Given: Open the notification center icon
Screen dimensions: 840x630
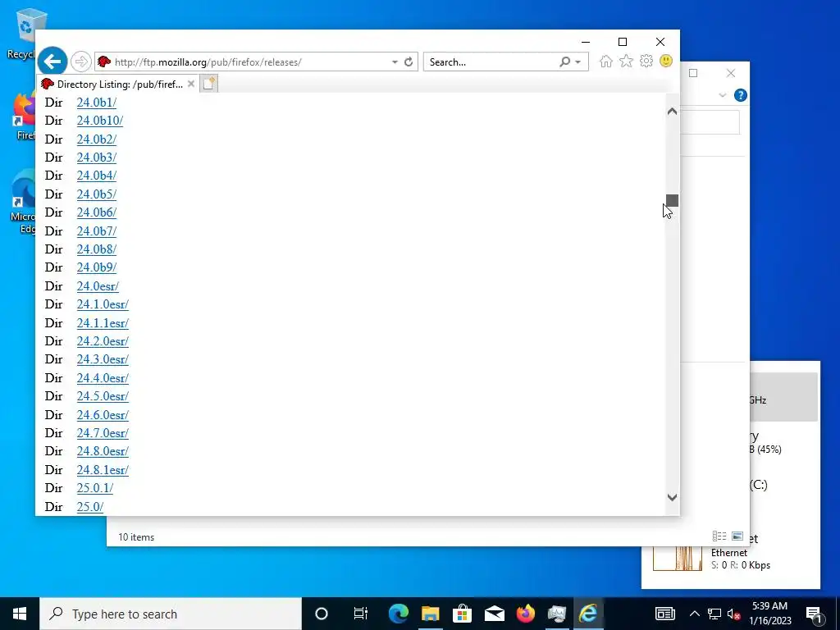Looking at the screenshot, I should 813,614.
